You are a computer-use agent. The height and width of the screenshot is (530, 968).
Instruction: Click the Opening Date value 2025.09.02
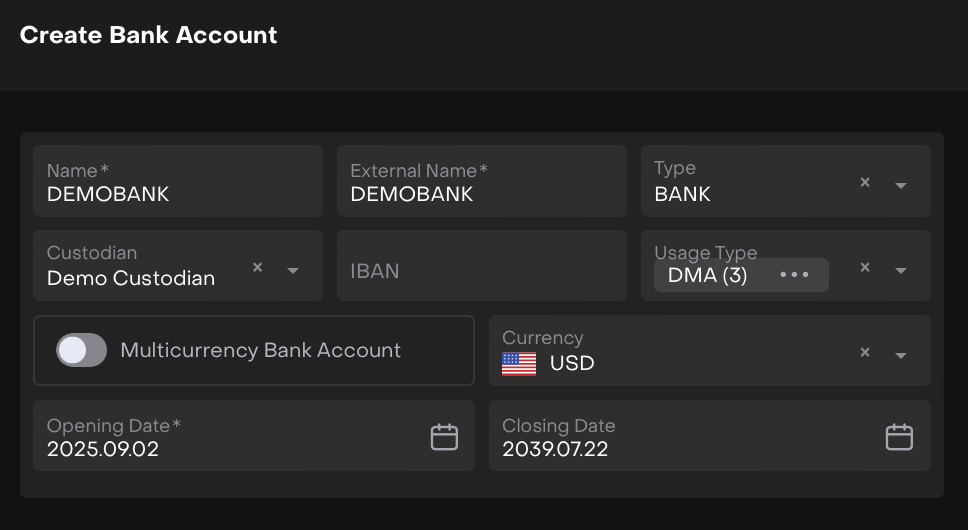(x=103, y=449)
